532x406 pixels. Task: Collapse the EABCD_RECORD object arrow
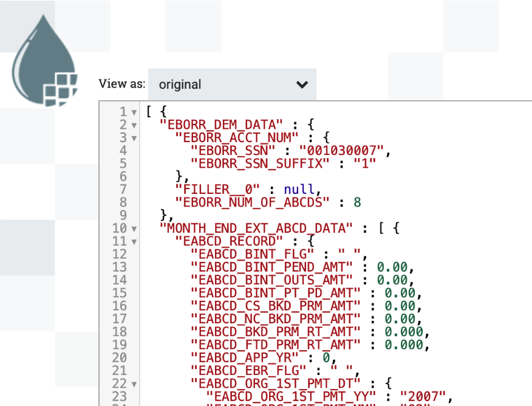click(134, 241)
